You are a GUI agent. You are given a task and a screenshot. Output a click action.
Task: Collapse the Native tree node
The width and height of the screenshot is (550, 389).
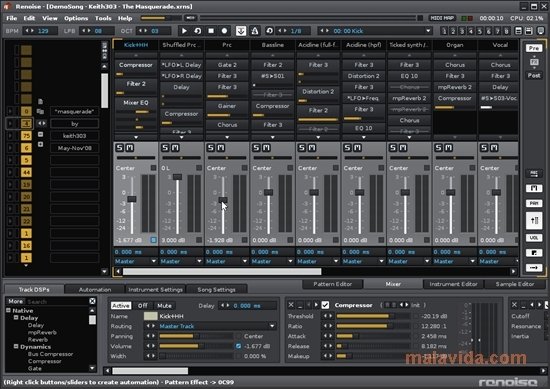[x=8, y=310]
